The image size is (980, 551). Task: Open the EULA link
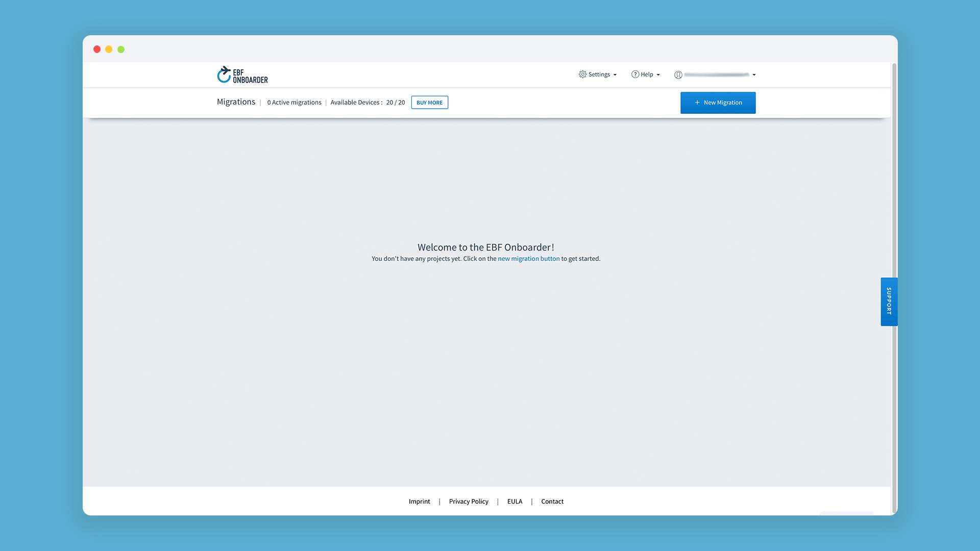(514, 502)
